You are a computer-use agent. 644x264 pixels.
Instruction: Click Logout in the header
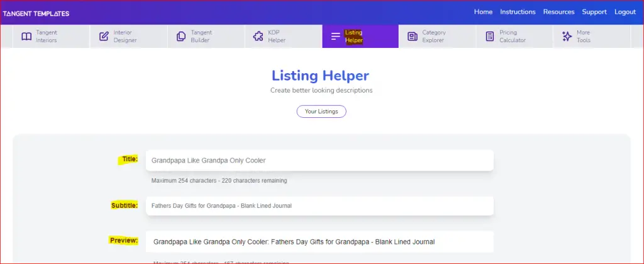(x=625, y=12)
